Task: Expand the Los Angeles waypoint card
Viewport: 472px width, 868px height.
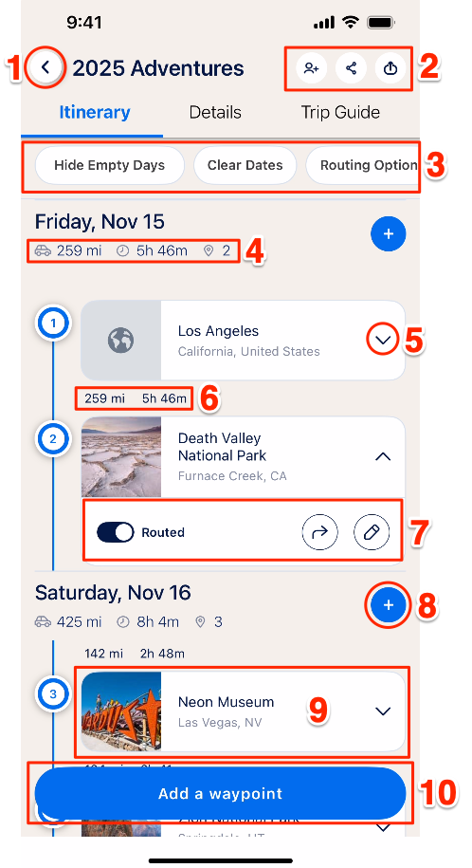Action: tap(383, 340)
